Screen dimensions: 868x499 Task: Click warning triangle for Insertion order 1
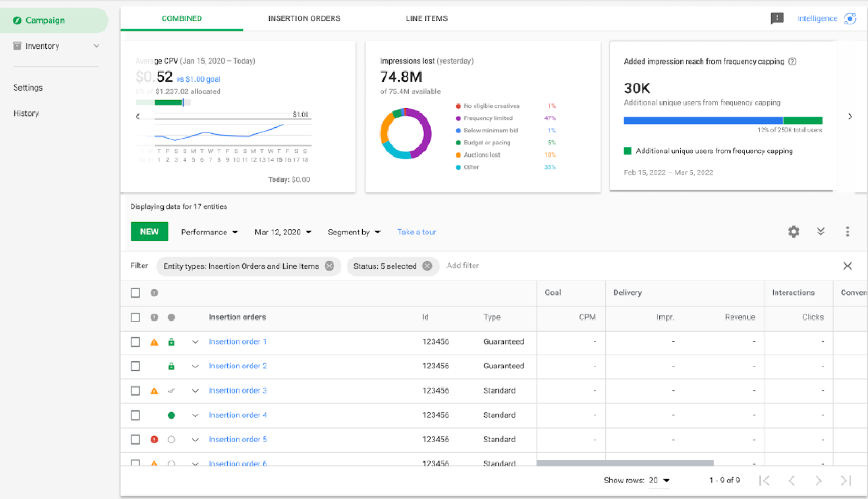(x=154, y=342)
